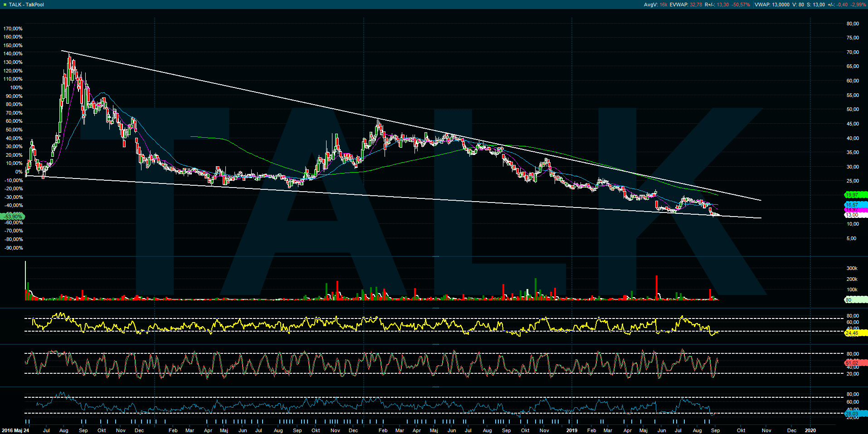Click the '-2,99%' daily change percentage
Viewport: 868px width, 434px height.
tap(858, 5)
